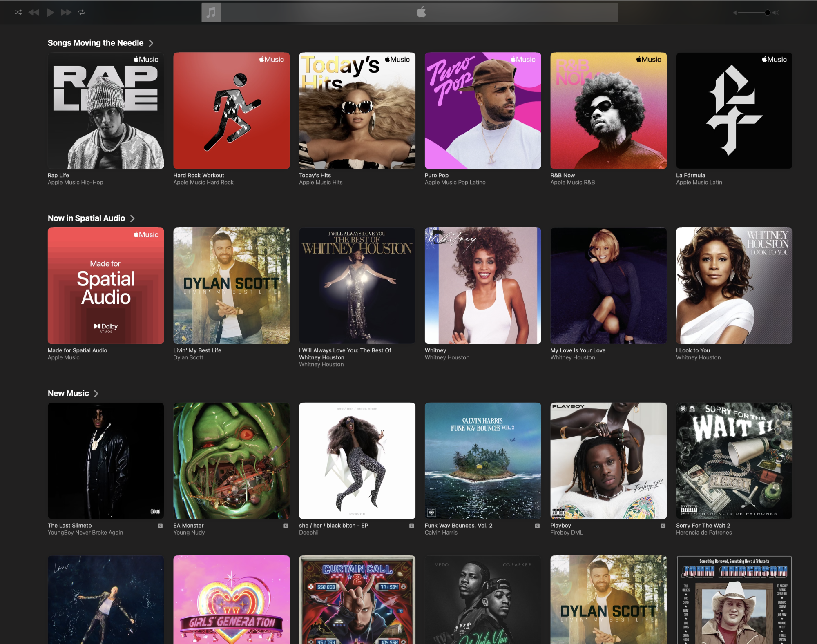The width and height of the screenshot is (817, 644).
Task: Click Apple Music R&B curator link
Action: click(x=573, y=183)
